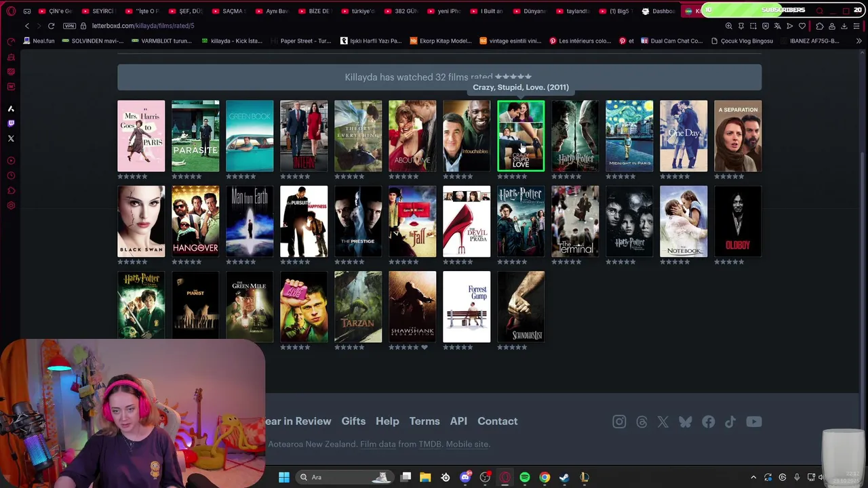Open the Forrest Gump poster

coord(467,306)
